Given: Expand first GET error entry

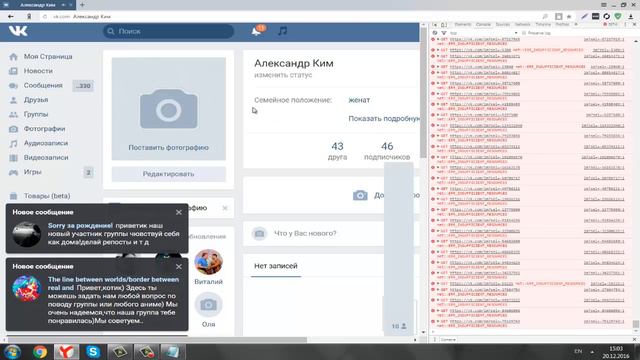Looking at the screenshot, I should coord(438,39).
